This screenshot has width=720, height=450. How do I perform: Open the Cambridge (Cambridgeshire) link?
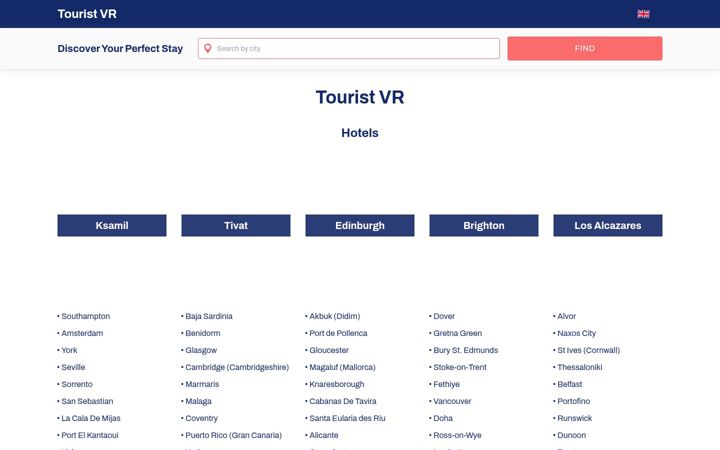pyautogui.click(x=237, y=367)
